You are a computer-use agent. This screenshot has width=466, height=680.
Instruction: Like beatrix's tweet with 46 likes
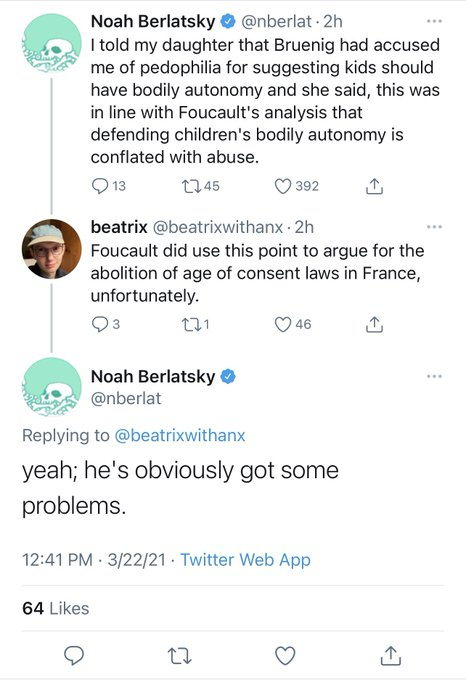coord(283,324)
